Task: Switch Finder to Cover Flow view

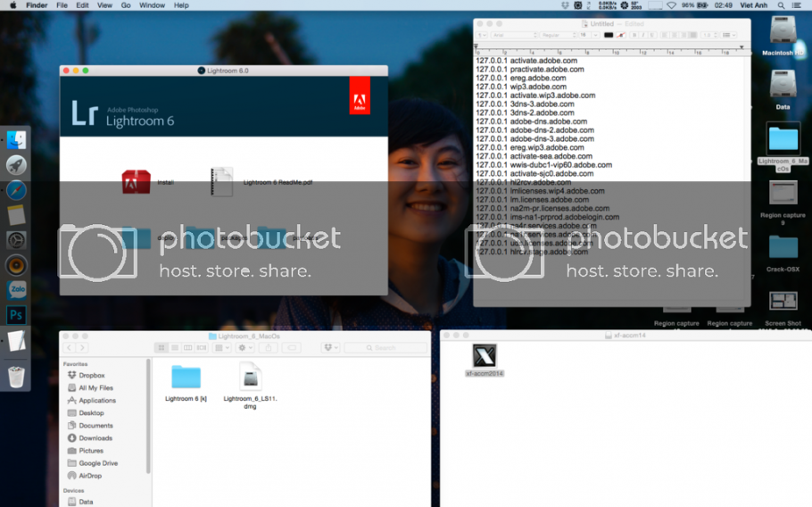Action: 202,347
